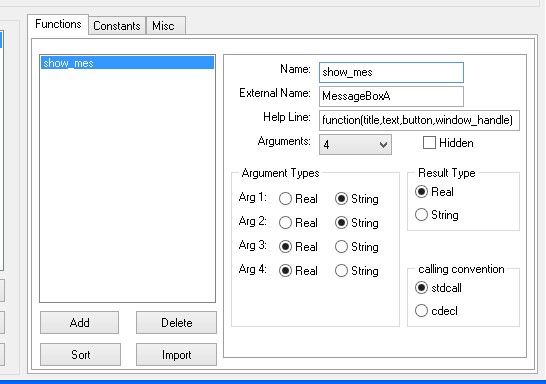Switch to the Functions tab

click(58, 24)
